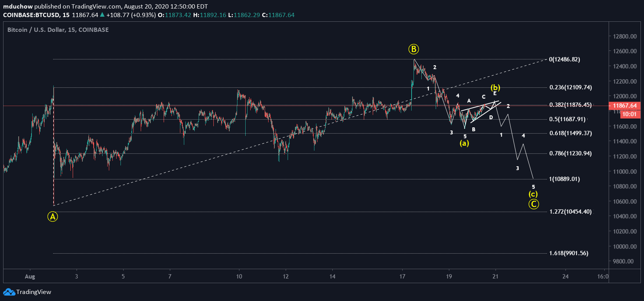Open the TradingView wordmark link
Screen dimensions: 644x301
33,292
